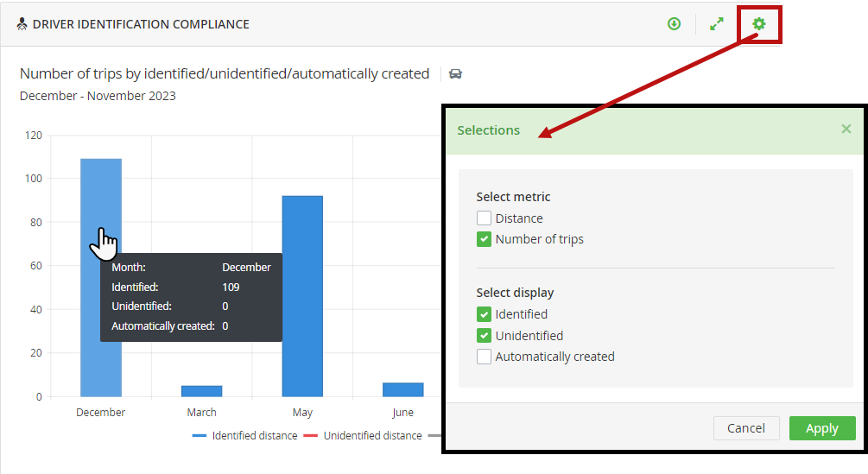Click the December bar in chart
This screenshot has height=474, width=868.
point(101,278)
